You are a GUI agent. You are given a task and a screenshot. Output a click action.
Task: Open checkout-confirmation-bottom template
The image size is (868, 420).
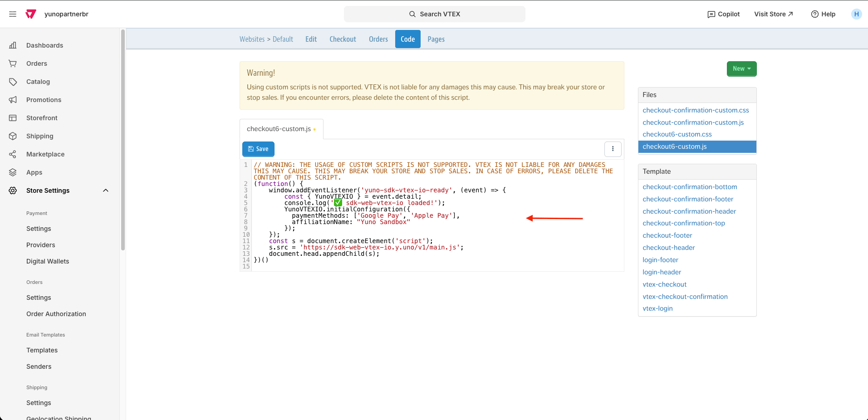690,187
